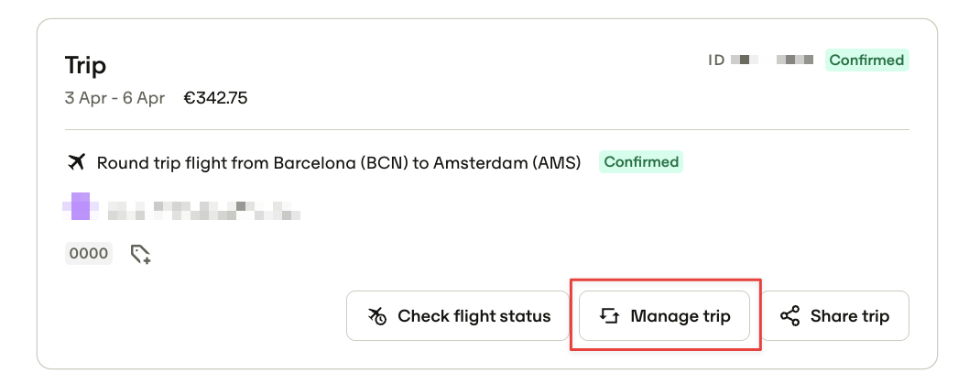Image resolution: width=980 pixels, height=384 pixels.
Task: Click the 3 Apr - 6 Apr dates
Action: (115, 98)
